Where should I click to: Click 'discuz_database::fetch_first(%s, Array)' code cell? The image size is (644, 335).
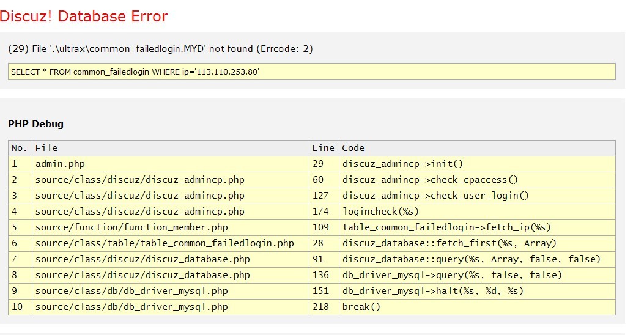pyautogui.click(x=477, y=243)
